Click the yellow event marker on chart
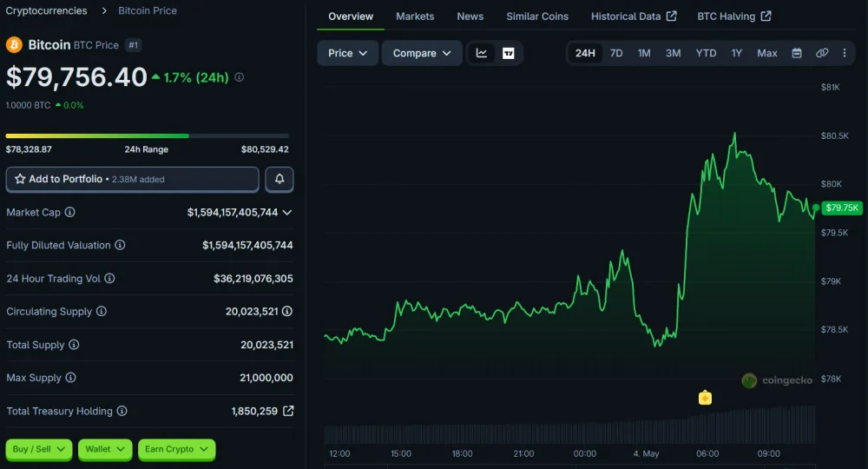 705,398
